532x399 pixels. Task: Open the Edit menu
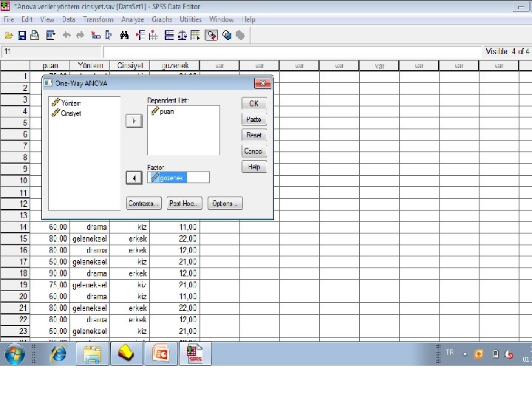tap(27, 20)
